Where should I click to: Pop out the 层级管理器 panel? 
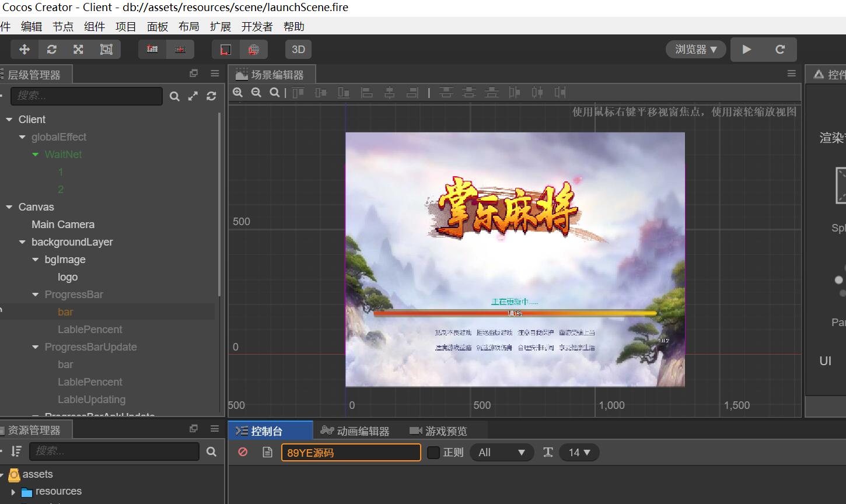pos(194,73)
